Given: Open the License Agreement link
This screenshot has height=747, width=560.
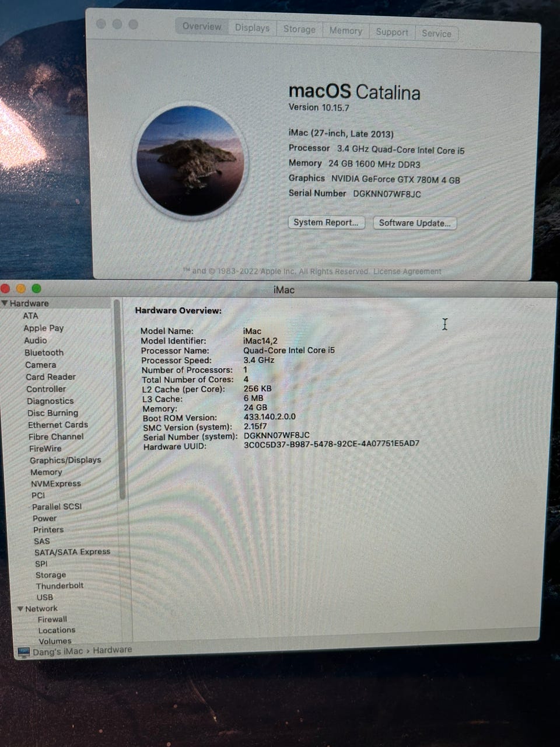Looking at the screenshot, I should pyautogui.click(x=407, y=271).
